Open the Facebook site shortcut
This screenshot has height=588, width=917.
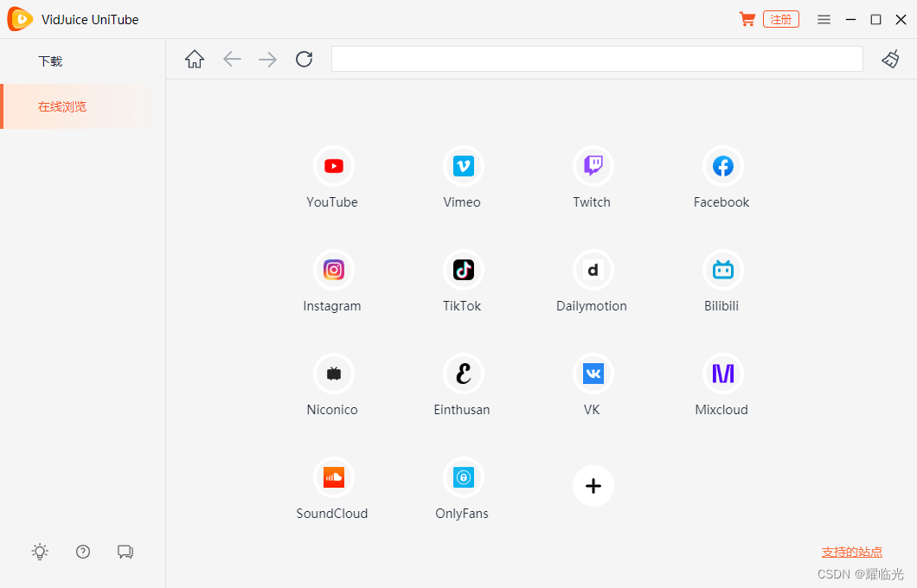723,166
